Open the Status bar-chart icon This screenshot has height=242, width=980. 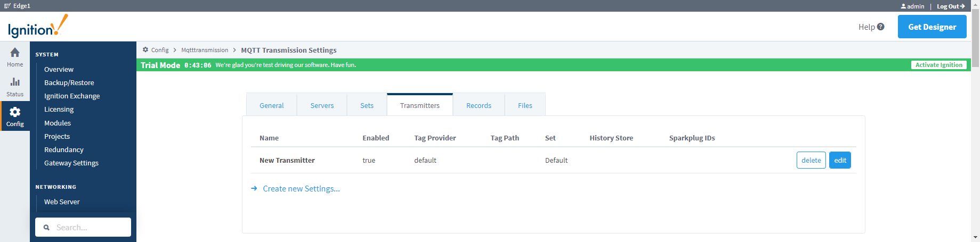click(15, 82)
